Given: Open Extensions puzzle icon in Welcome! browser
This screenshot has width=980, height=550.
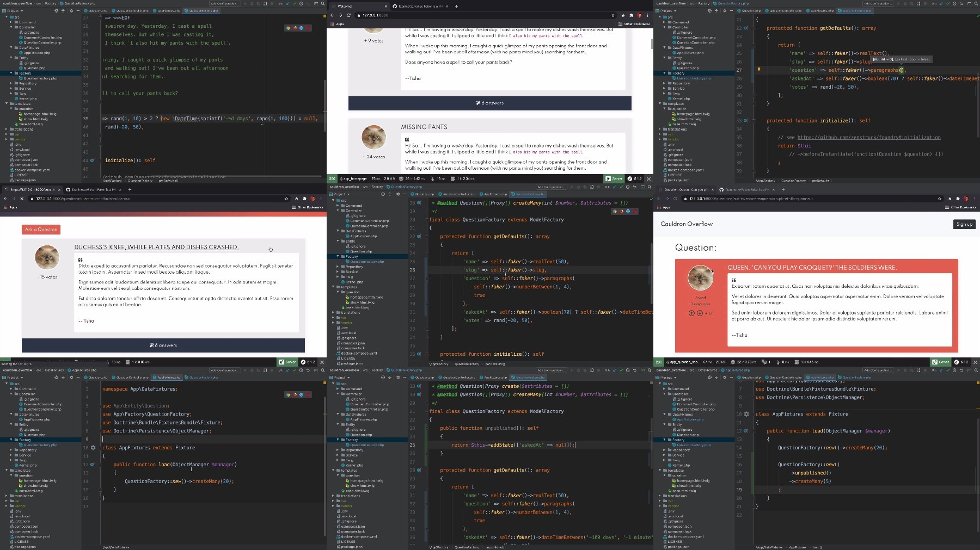Looking at the screenshot, I should click(x=631, y=15).
